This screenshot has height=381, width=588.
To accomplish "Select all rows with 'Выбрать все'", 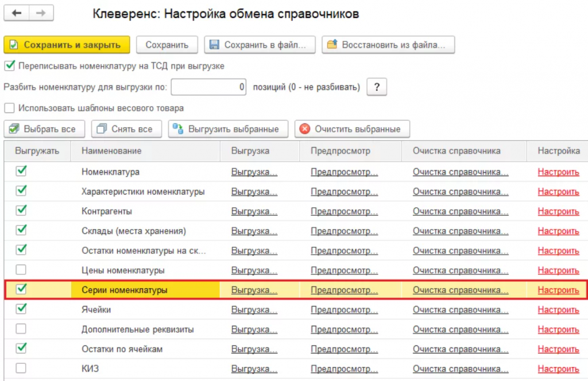I will pos(44,129).
